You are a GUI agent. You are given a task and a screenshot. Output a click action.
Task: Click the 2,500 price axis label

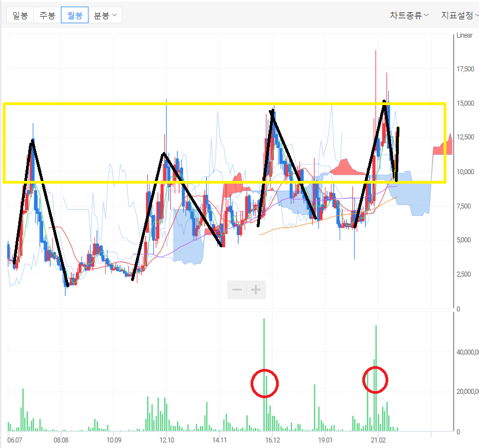(464, 274)
